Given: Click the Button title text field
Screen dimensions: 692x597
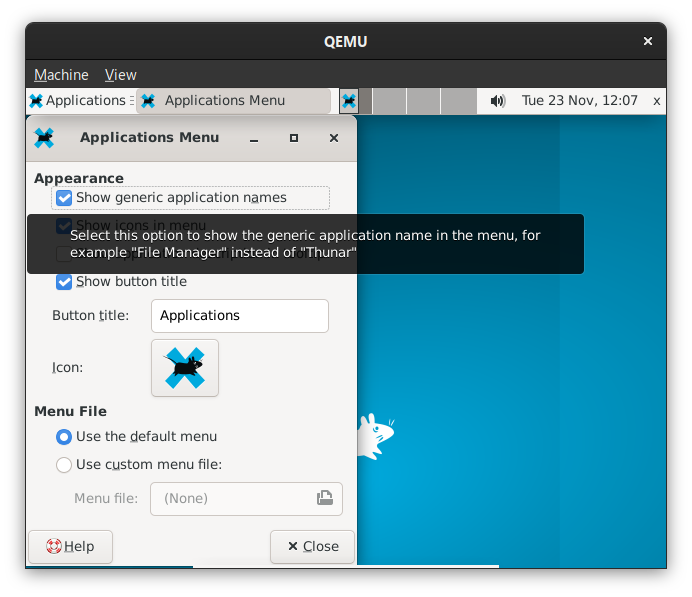Looking at the screenshot, I should coord(240,316).
